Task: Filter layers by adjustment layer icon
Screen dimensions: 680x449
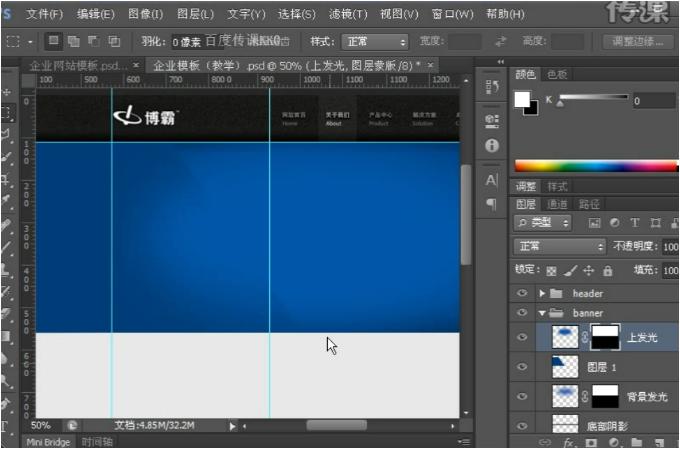Action: tap(614, 223)
